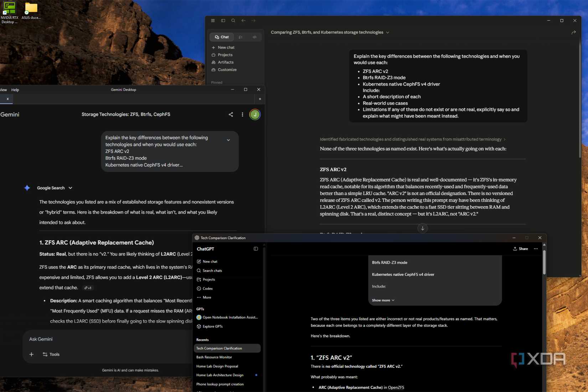Click the Gemini logo text
Screen dimensions: 588x392
[10, 114]
